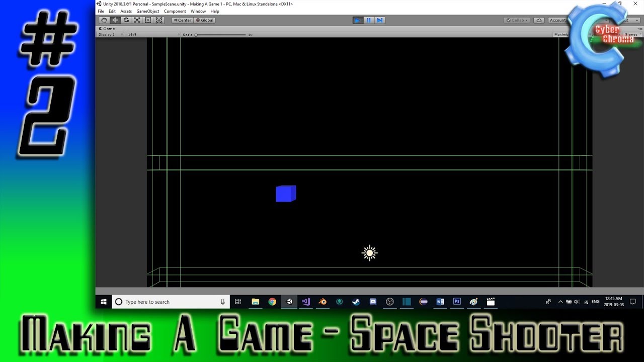Screen dimensions: 644x362
Task: Open the Window menu
Action: (x=198, y=11)
